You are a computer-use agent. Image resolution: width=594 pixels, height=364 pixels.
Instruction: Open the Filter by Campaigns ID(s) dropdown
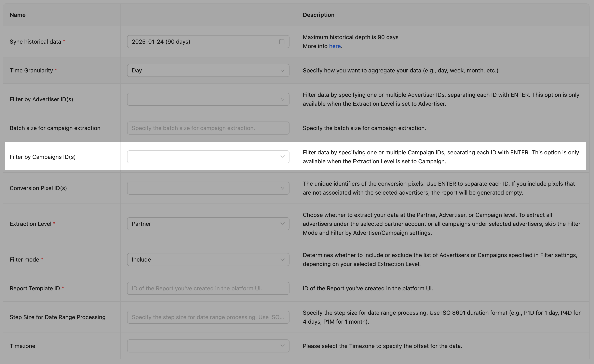[203, 157]
